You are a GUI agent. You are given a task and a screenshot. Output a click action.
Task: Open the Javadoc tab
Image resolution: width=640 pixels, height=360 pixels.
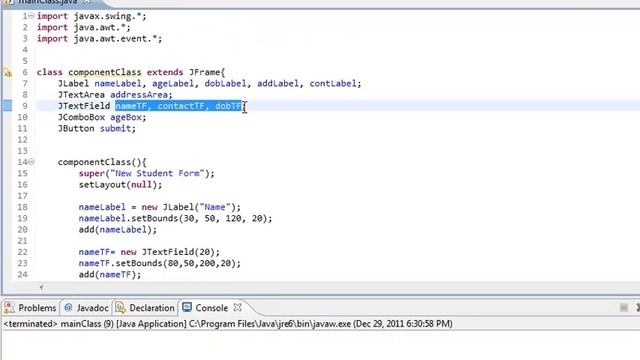[92, 308]
